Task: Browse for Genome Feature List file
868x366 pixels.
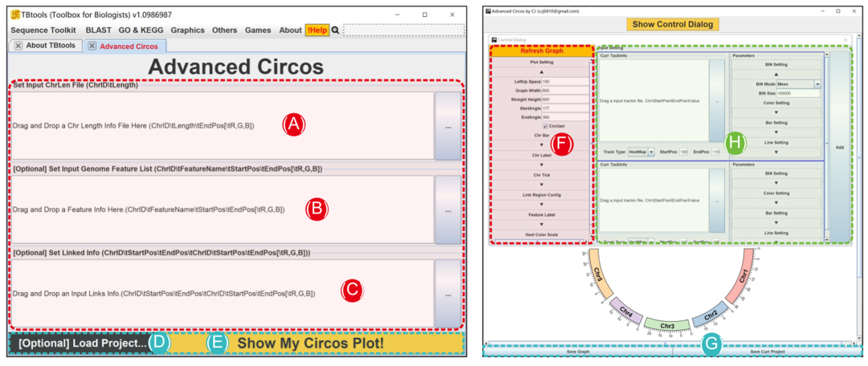Action: click(448, 210)
